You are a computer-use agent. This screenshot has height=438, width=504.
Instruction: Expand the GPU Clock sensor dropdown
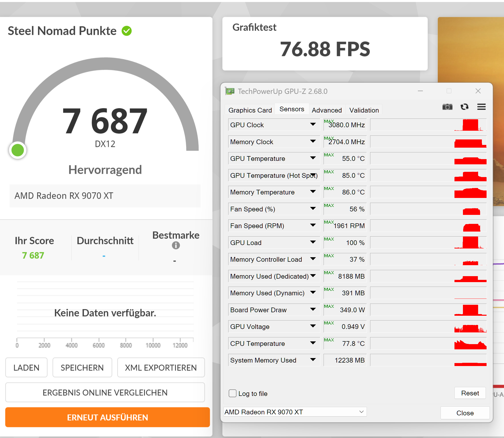coord(313,125)
